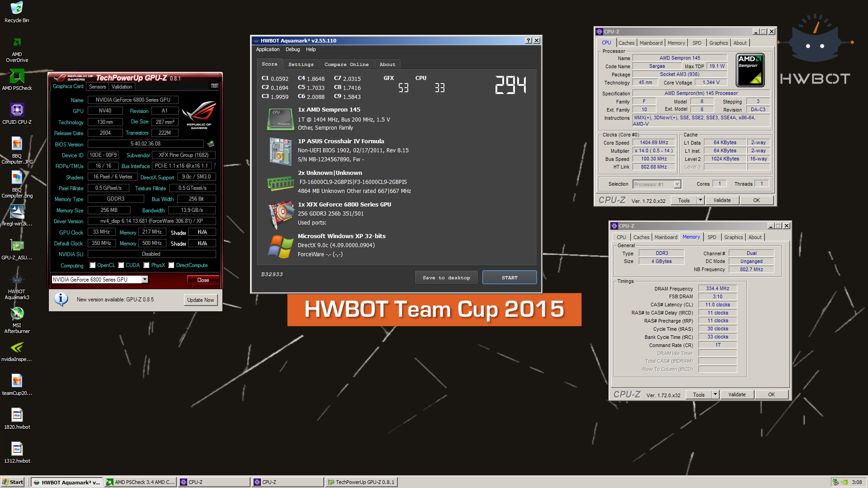
Task: Click Update Now in GPU-Z
Action: (201, 300)
